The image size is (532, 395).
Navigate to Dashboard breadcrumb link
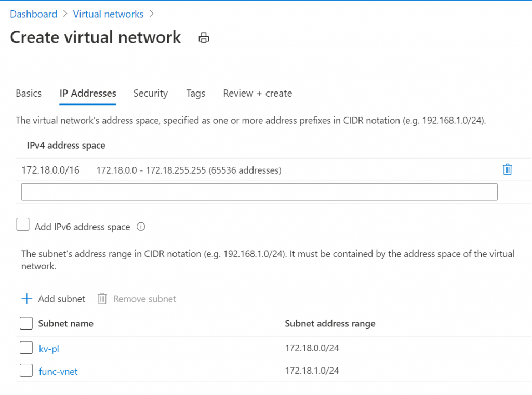click(x=34, y=14)
